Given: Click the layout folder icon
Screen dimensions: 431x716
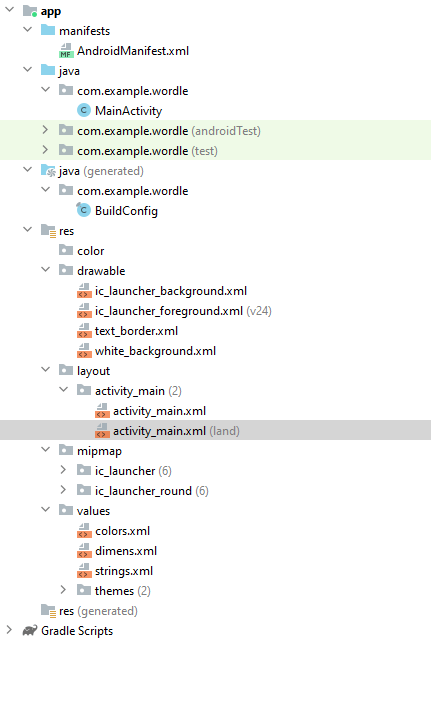Looking at the screenshot, I should 66,370.
